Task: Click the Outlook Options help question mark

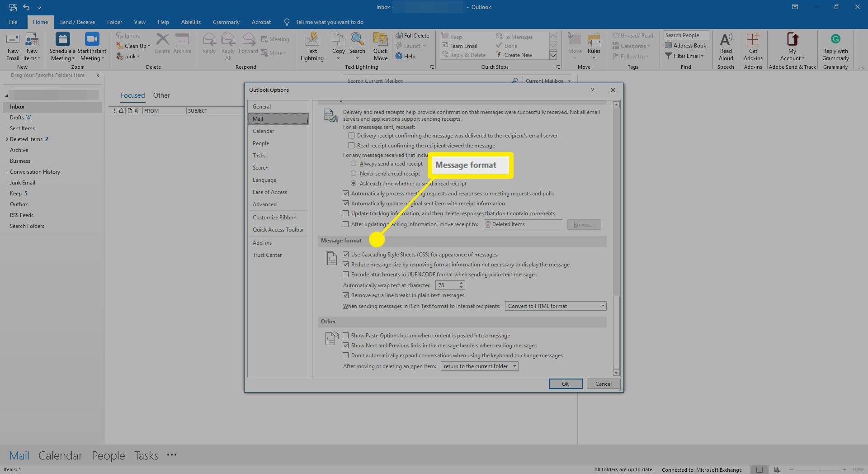Action: (x=592, y=90)
